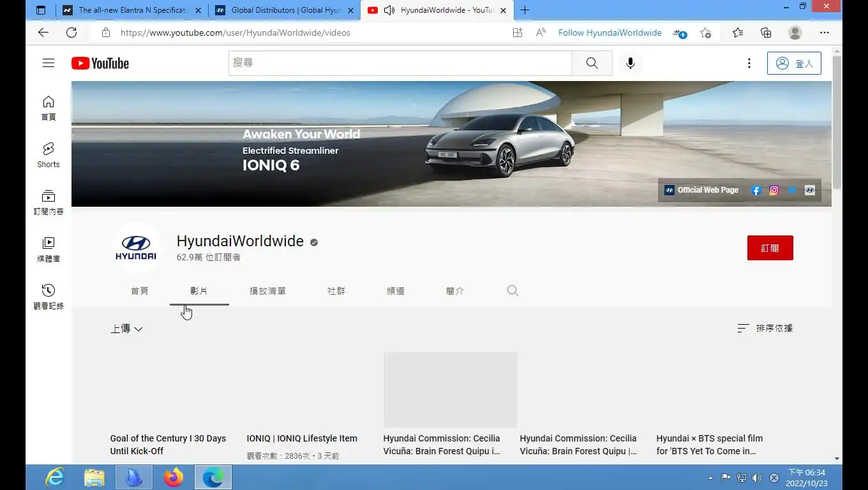Click the gray Hyundai Commission video thumbnail
This screenshot has height=490, width=868.
pos(450,389)
